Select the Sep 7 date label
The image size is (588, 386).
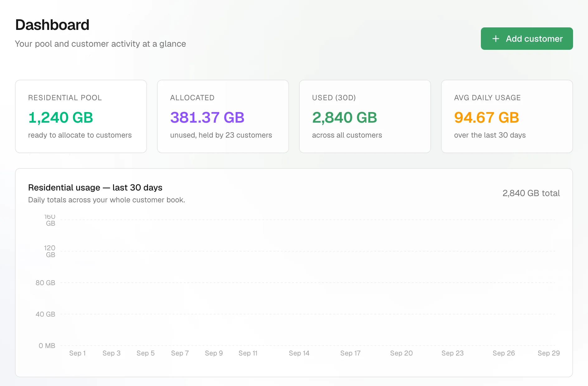[x=180, y=353]
